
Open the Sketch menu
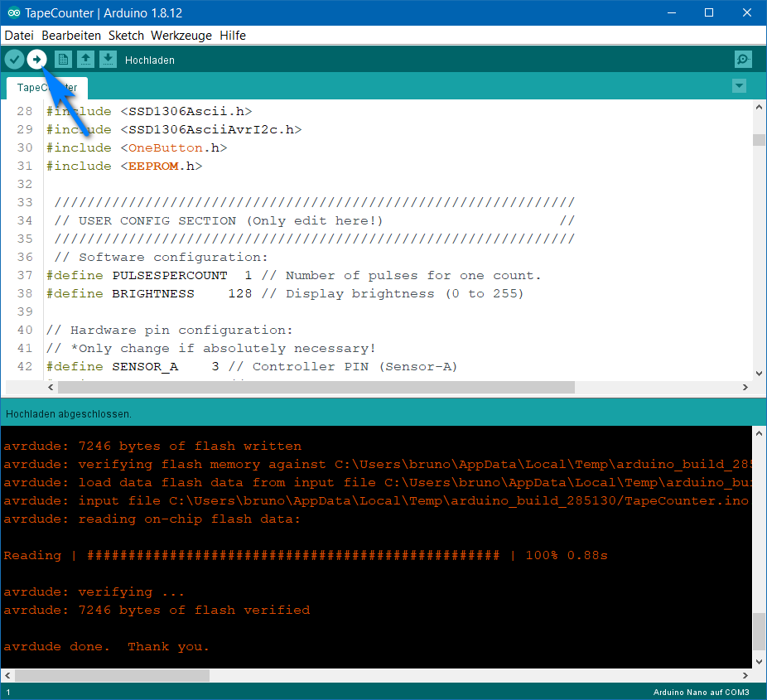126,36
